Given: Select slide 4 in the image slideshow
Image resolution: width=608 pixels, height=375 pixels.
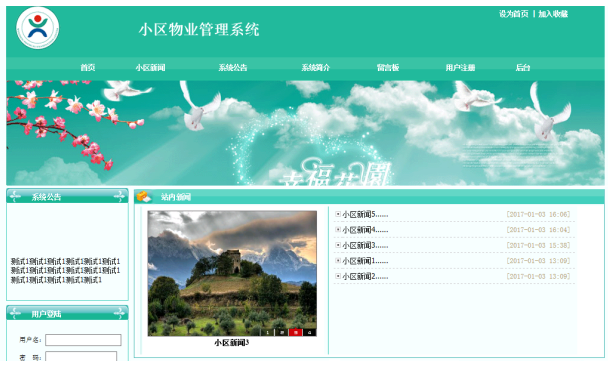Looking at the screenshot, I should click(309, 332).
